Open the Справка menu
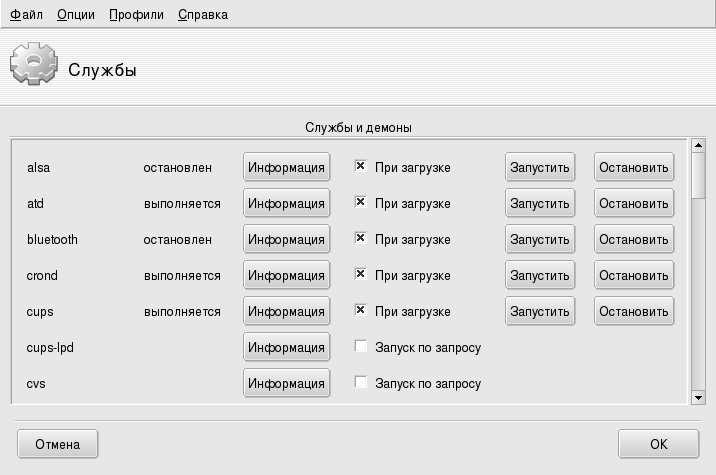Screen dimensions: 716x475 (202, 15)
